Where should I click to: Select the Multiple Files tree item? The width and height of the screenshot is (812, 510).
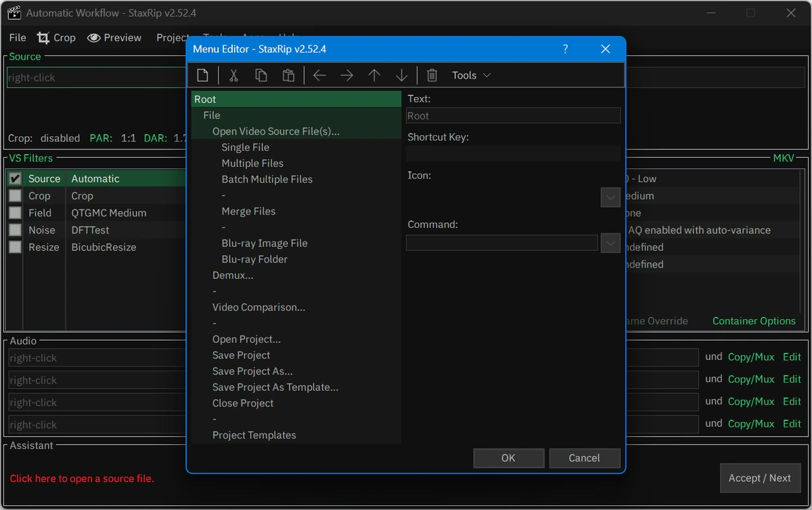tap(252, 163)
